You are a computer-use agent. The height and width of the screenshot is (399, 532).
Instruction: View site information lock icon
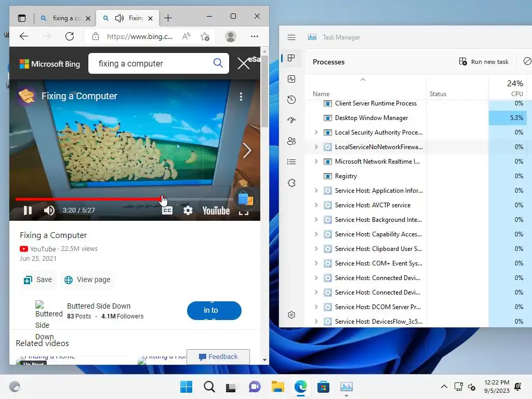click(x=96, y=36)
